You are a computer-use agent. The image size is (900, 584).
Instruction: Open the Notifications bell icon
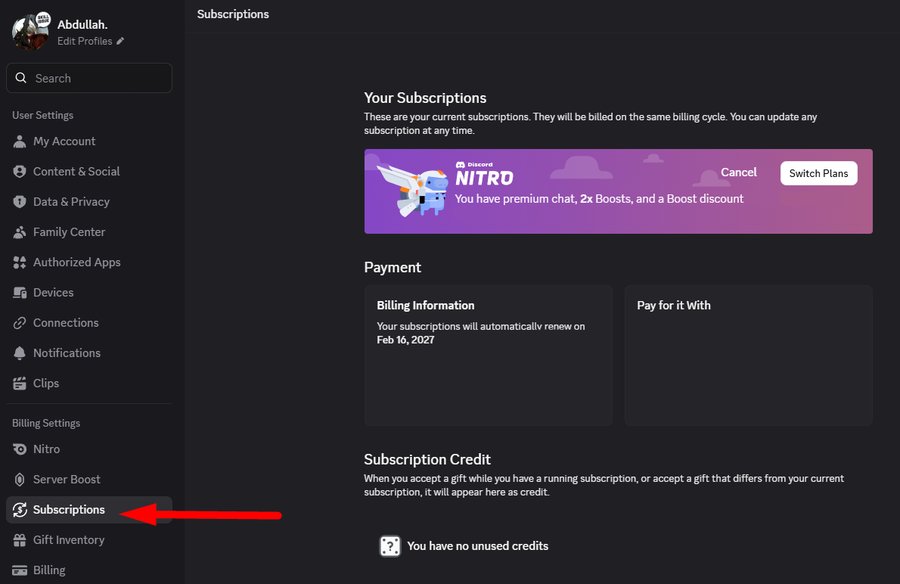click(20, 353)
